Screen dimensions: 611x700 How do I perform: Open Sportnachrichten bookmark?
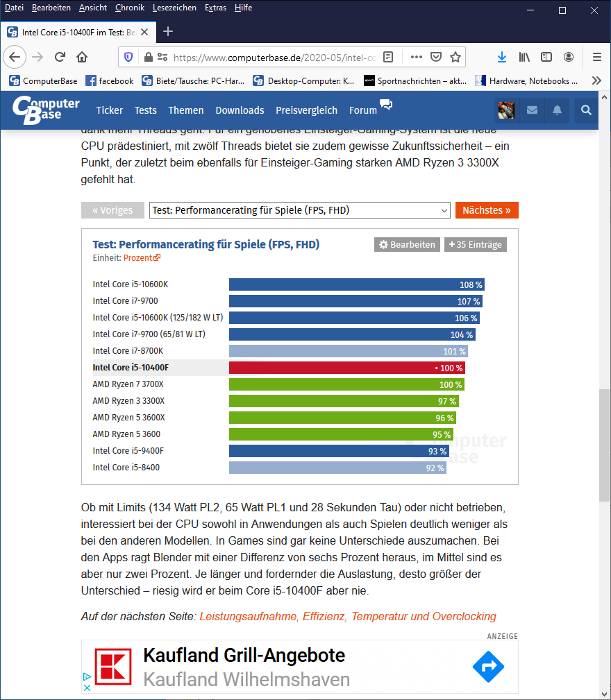(415, 80)
